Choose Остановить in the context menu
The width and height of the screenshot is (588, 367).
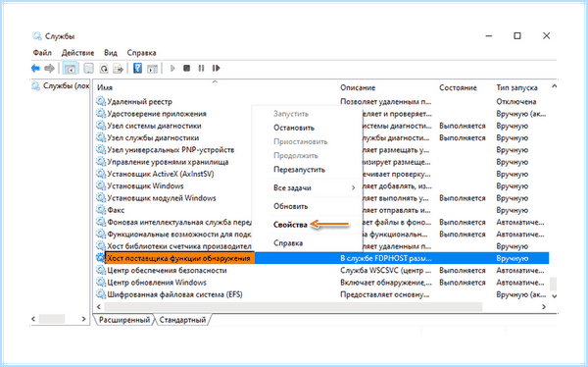point(294,128)
